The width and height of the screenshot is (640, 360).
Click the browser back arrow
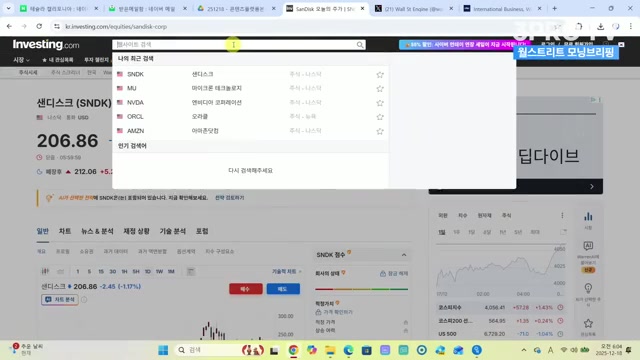tap(9, 27)
